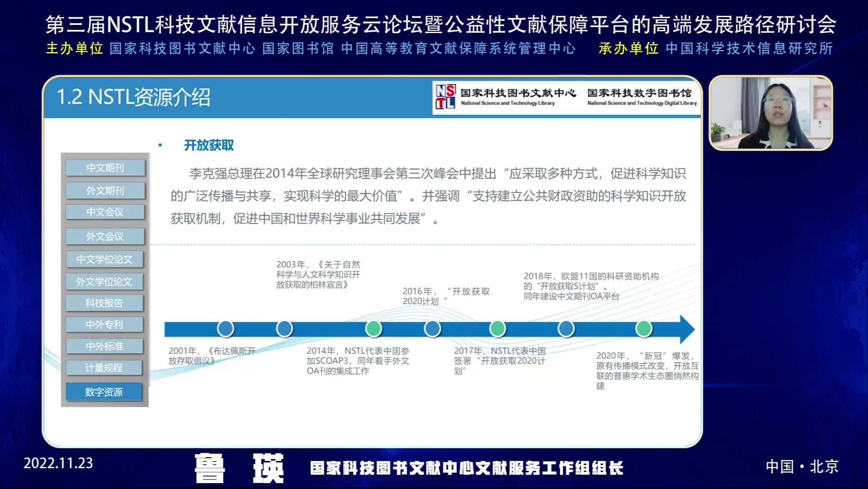The image size is (868, 489).
Task: Click the forum title banner text
Action: (441, 24)
